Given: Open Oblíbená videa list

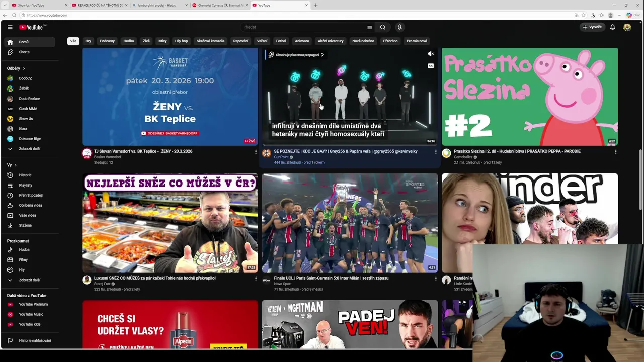Looking at the screenshot, I should (x=30, y=205).
